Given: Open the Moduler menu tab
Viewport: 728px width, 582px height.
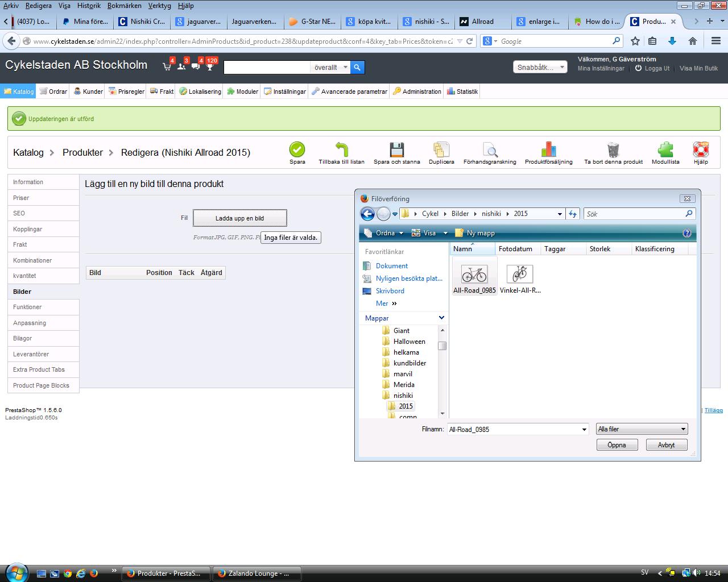Looking at the screenshot, I should (242, 92).
